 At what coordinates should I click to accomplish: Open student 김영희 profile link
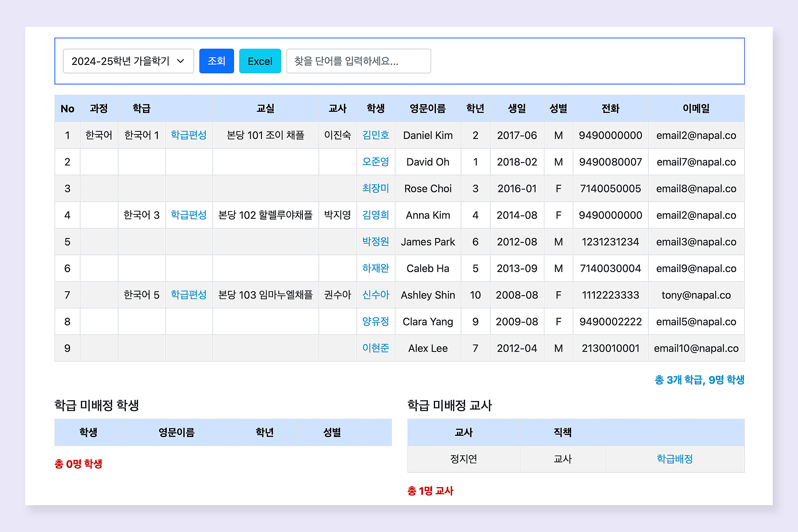click(x=376, y=215)
